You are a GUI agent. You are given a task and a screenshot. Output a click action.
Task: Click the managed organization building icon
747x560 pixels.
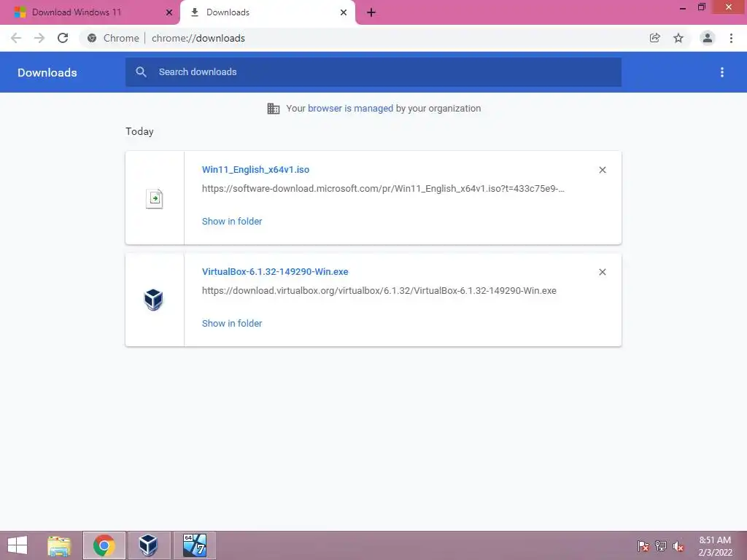274,109
